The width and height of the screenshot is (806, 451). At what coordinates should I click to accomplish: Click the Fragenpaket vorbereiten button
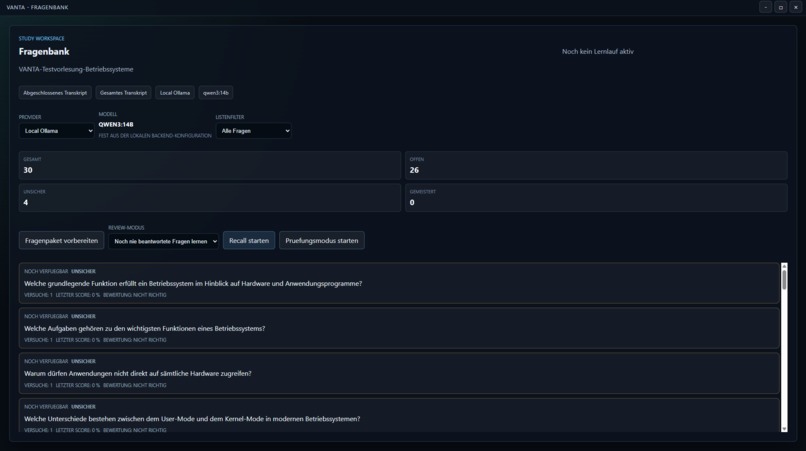coord(61,240)
